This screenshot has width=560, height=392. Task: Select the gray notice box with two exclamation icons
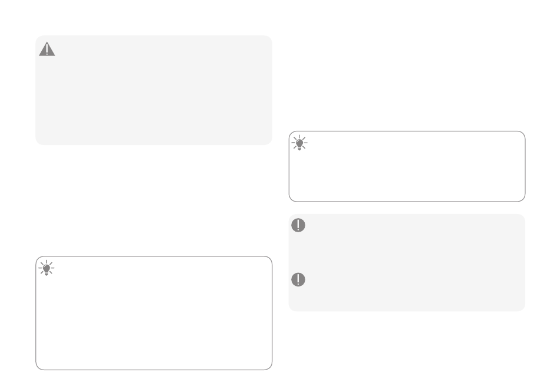coord(407,263)
